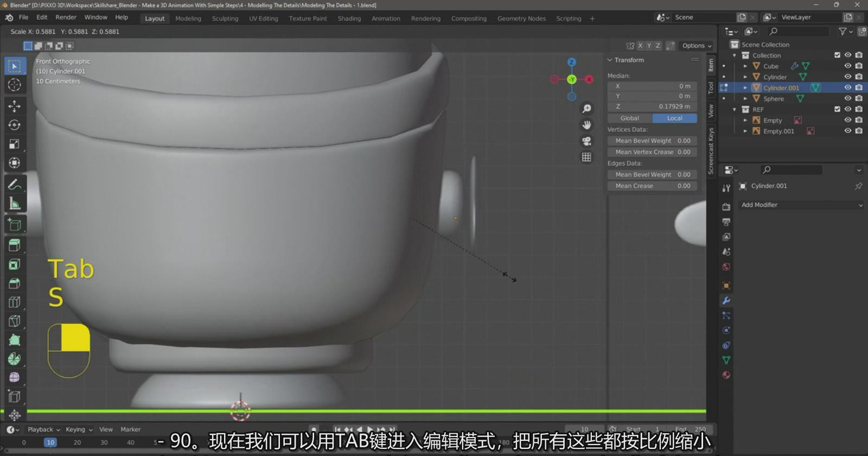Viewport: 868px width, 456px height.
Task: Switch orthographic/perspective grid icon
Action: [586, 157]
